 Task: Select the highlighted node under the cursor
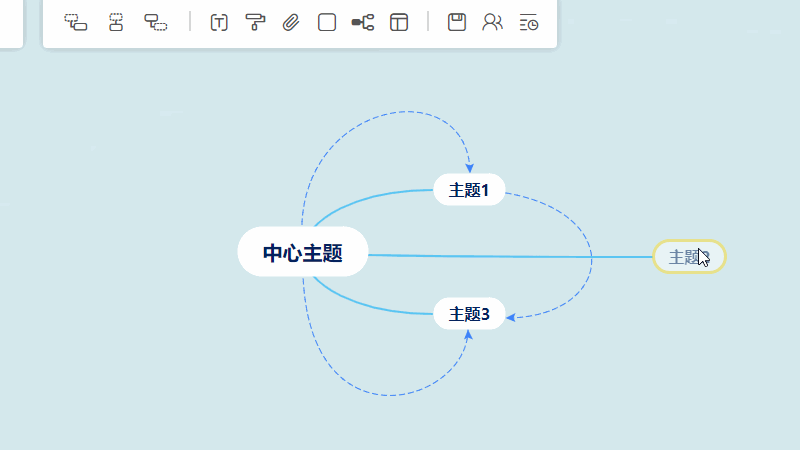click(x=689, y=257)
